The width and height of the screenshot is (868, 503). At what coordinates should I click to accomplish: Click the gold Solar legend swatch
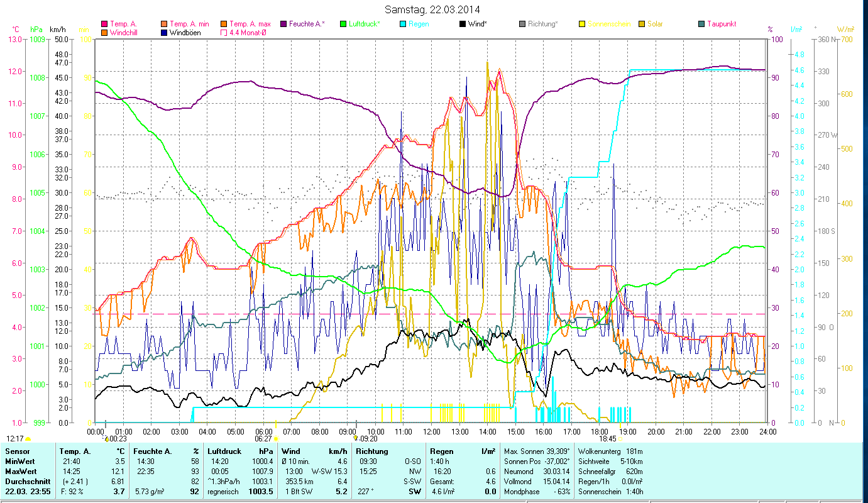point(641,25)
